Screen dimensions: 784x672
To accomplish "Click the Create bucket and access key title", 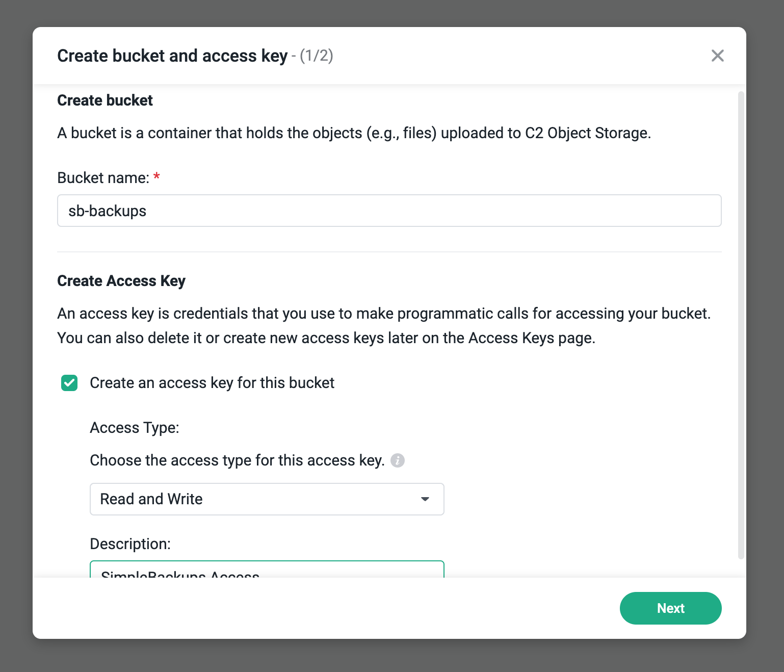I will (x=172, y=56).
